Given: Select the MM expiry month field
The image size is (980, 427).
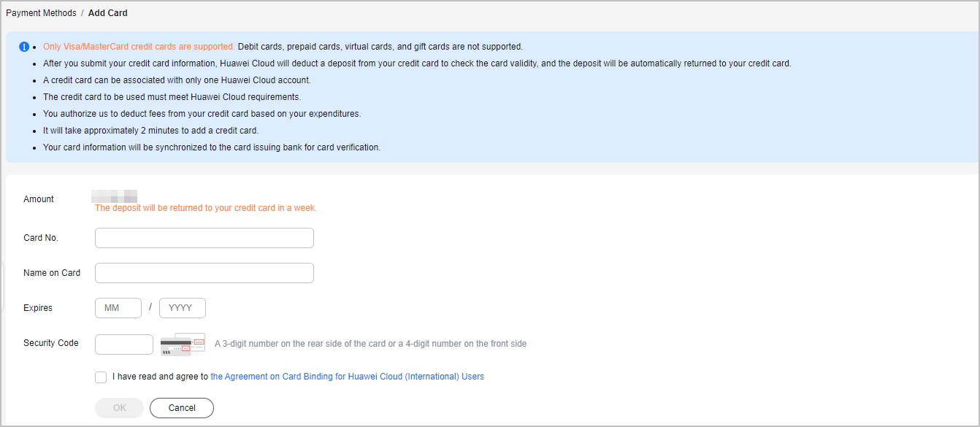Looking at the screenshot, I should 118,308.
